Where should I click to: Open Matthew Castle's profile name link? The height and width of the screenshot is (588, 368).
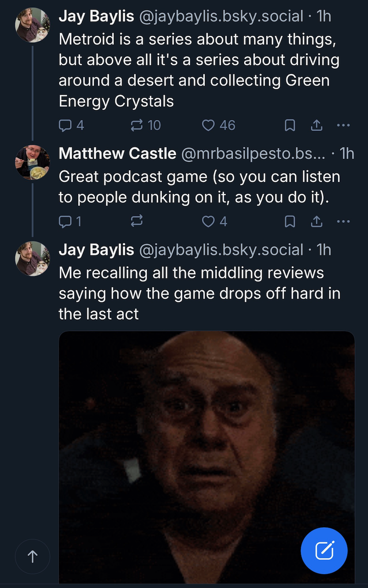click(x=117, y=153)
